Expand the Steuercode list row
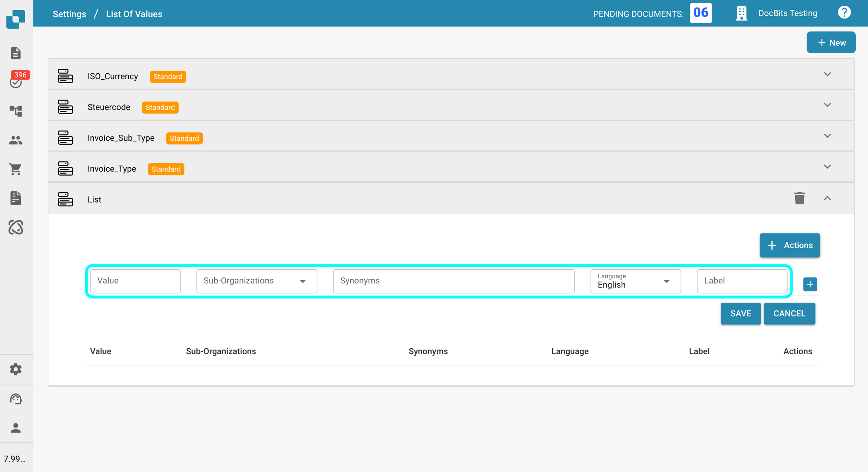This screenshot has width=868, height=472. point(827,105)
